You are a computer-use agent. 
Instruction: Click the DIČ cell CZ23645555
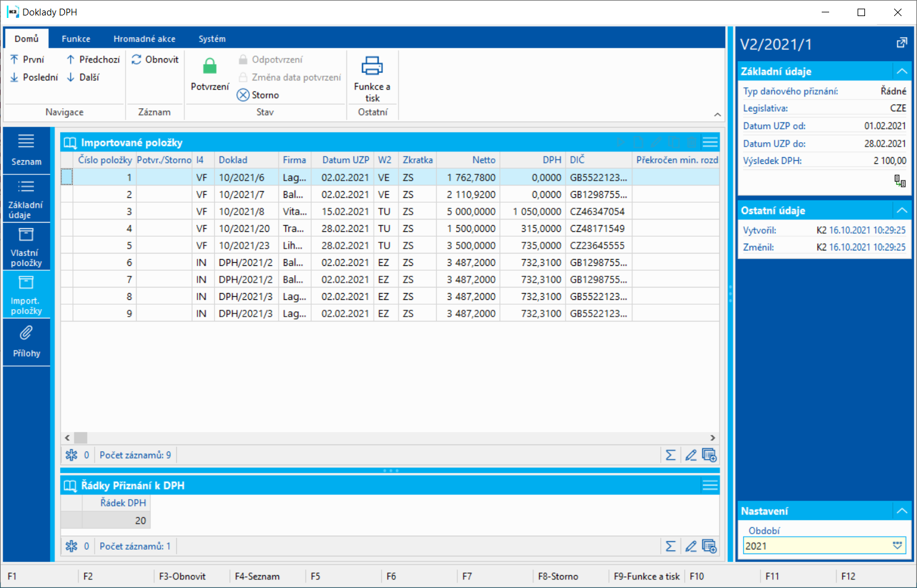tap(598, 245)
